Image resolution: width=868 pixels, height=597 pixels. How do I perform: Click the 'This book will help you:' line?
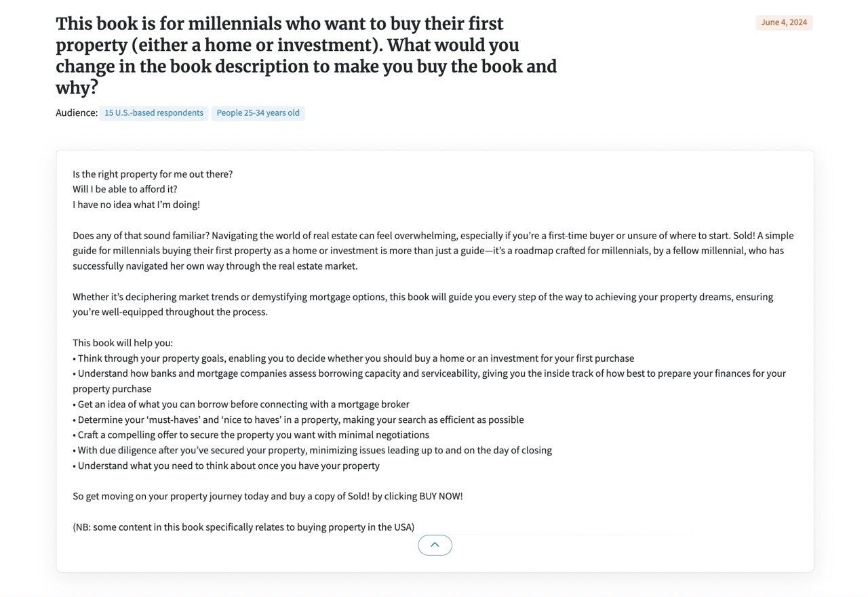(123, 343)
